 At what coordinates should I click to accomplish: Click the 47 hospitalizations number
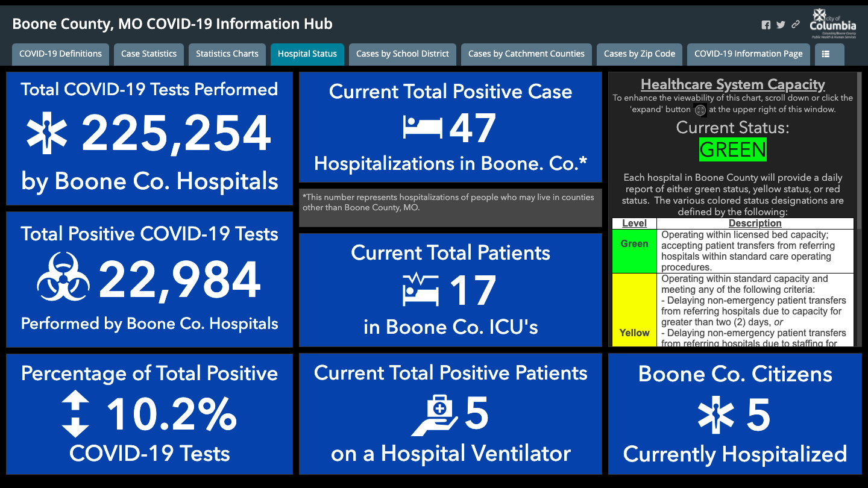473,128
